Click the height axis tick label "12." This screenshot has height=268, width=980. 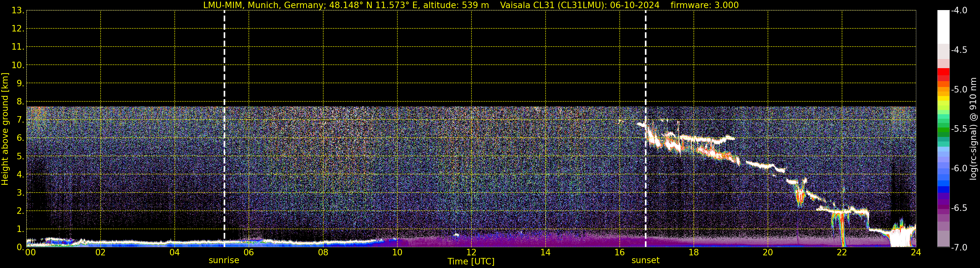[x=18, y=29]
